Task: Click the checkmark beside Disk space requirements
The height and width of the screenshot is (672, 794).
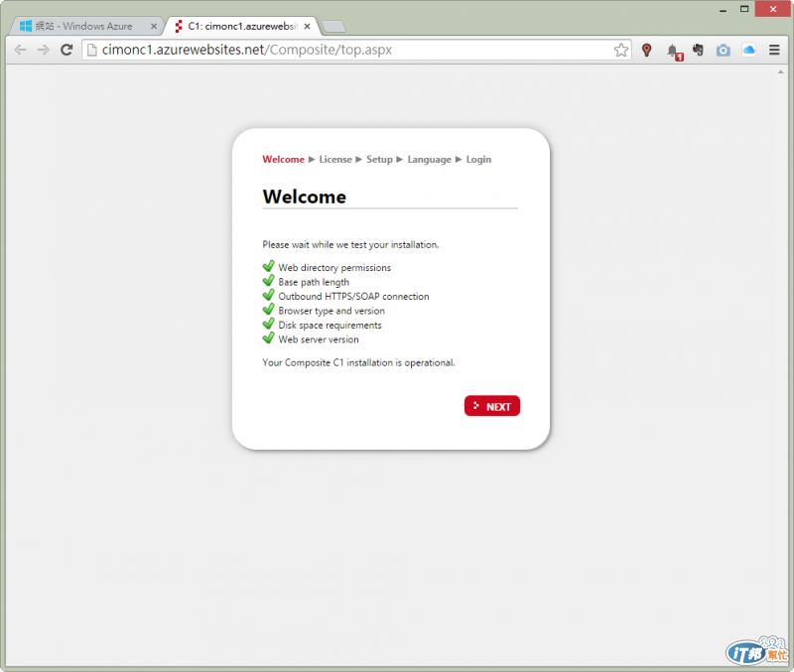Action: click(268, 324)
